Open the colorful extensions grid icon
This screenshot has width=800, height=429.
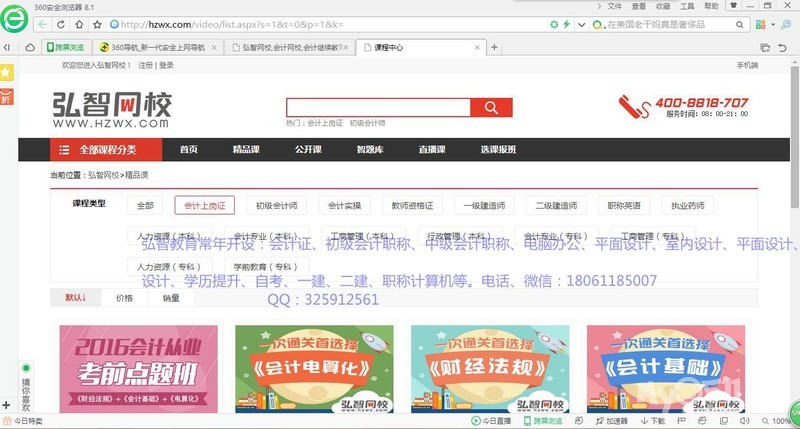click(760, 24)
